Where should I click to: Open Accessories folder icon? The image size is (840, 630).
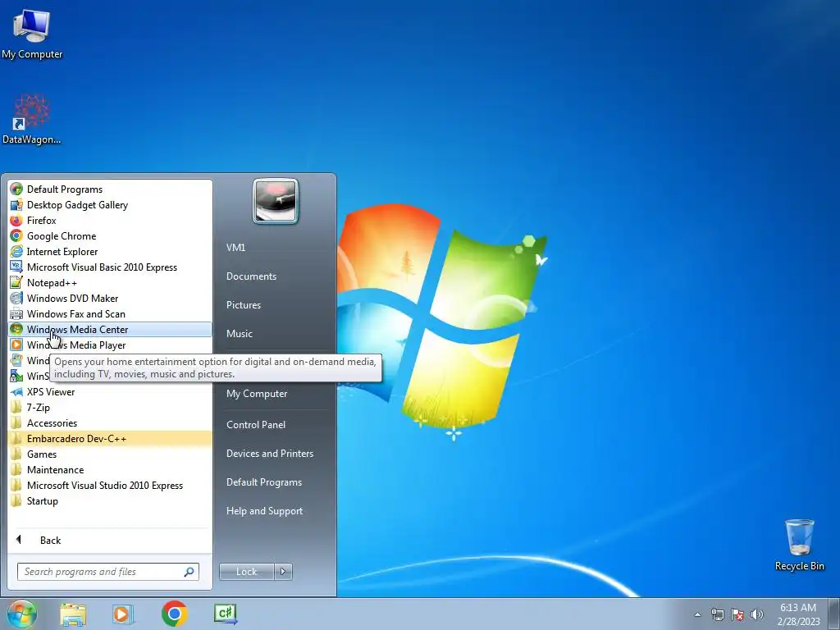[x=16, y=422]
